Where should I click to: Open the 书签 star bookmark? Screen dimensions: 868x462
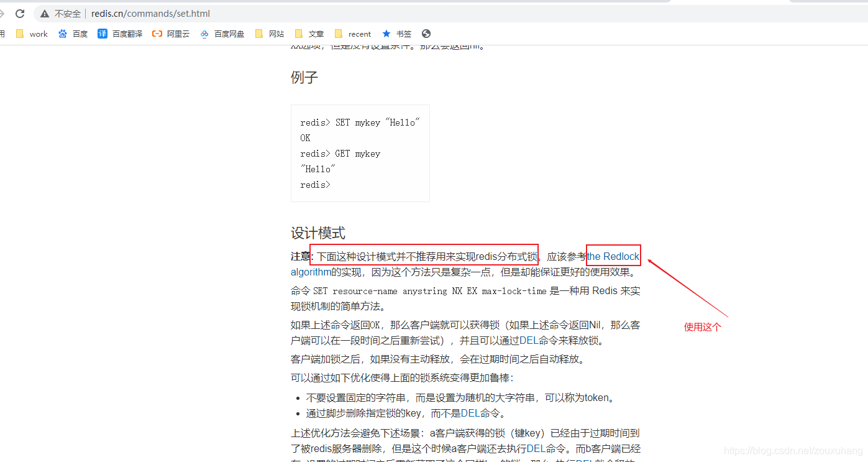tap(396, 34)
